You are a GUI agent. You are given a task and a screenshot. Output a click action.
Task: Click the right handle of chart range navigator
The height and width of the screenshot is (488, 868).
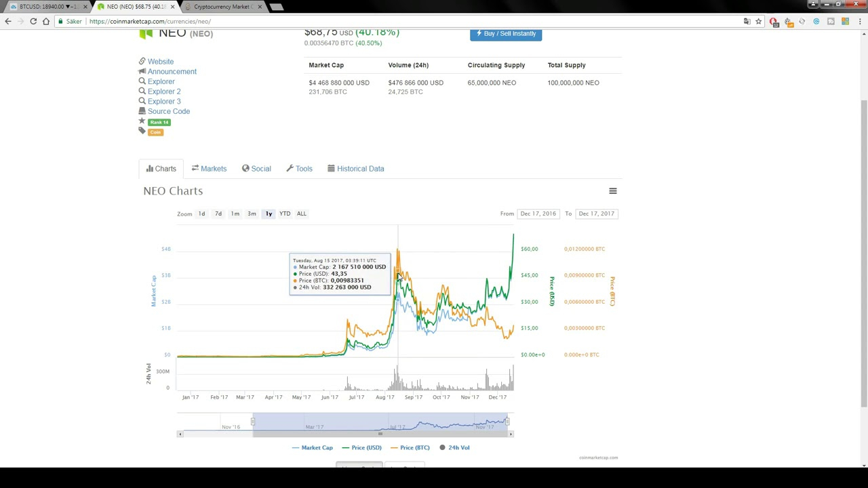507,422
